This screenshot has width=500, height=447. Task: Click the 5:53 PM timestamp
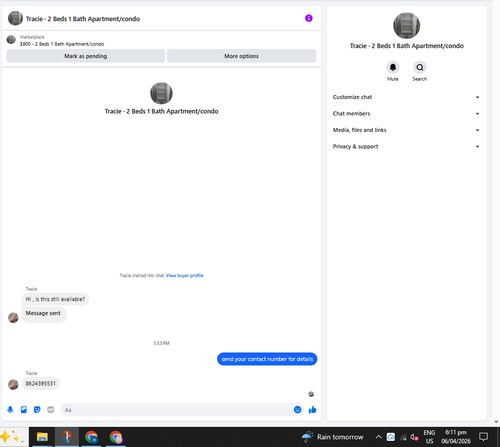pyautogui.click(x=161, y=343)
